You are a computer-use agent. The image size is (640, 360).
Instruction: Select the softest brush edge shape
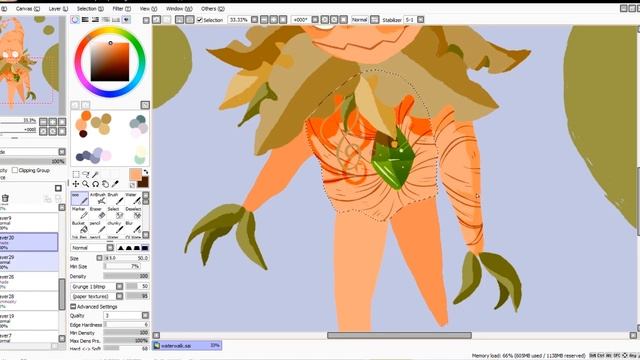121,248
